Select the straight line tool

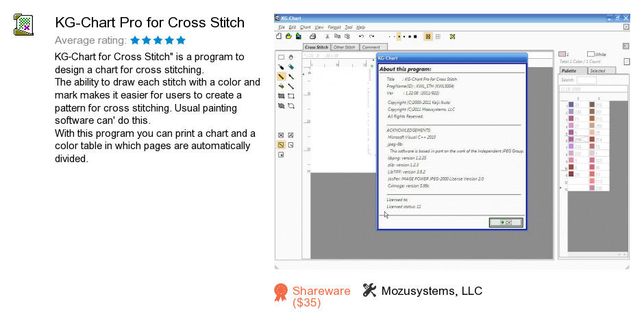[291, 87]
